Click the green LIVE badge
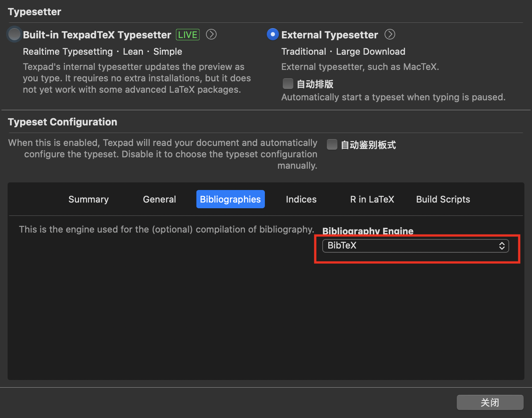This screenshot has height=418, width=532. pyautogui.click(x=188, y=35)
